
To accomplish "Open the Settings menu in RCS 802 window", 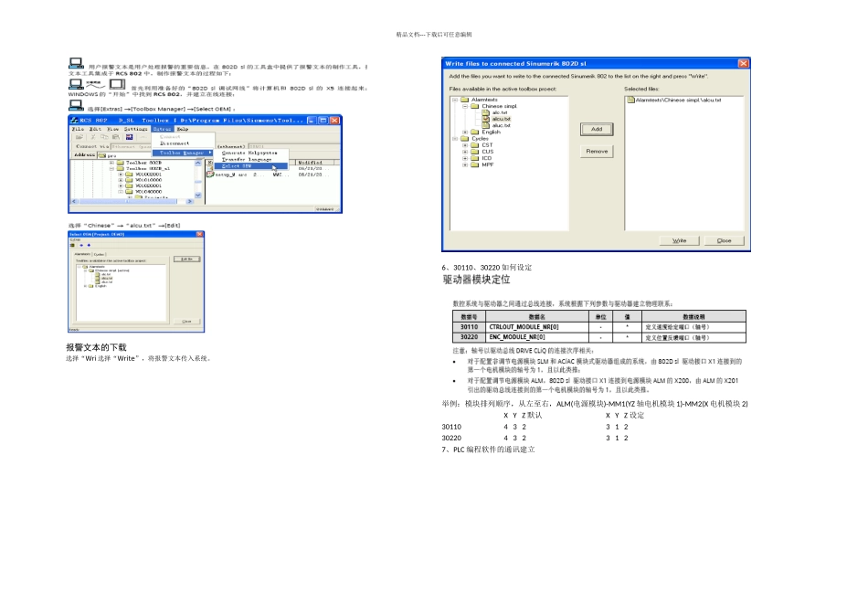I will point(135,129).
